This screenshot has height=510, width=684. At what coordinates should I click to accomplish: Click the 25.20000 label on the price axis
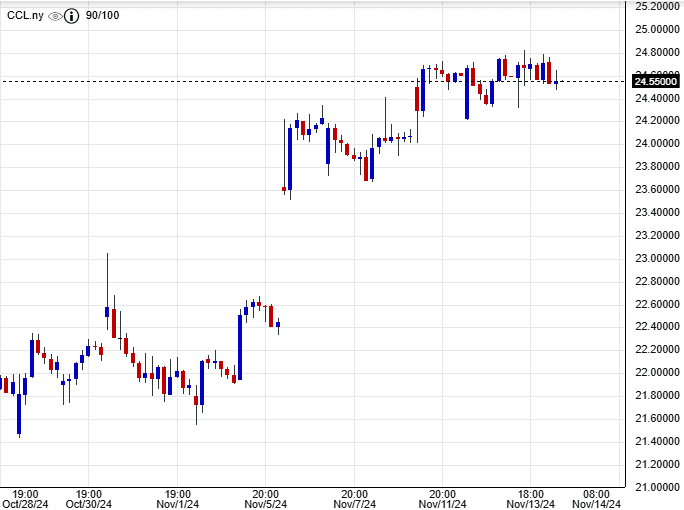click(x=656, y=6)
